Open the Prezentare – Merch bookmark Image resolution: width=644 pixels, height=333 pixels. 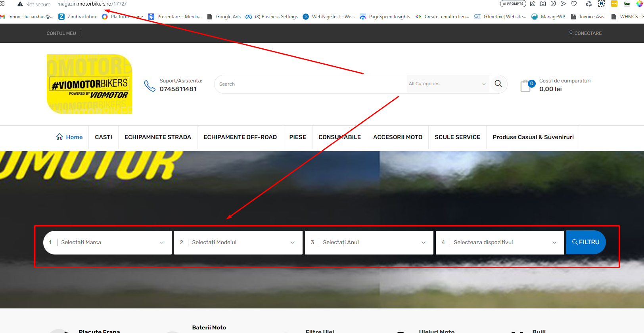coord(175,17)
